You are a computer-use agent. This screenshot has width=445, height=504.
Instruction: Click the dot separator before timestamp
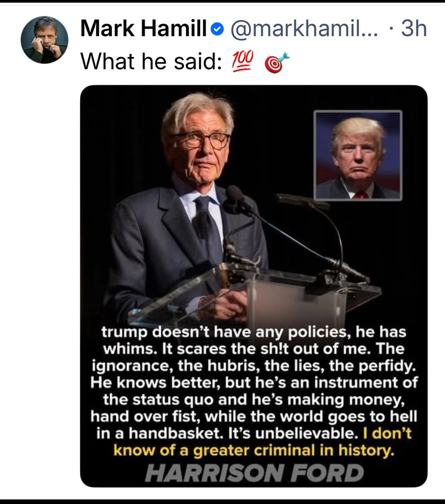(x=392, y=29)
